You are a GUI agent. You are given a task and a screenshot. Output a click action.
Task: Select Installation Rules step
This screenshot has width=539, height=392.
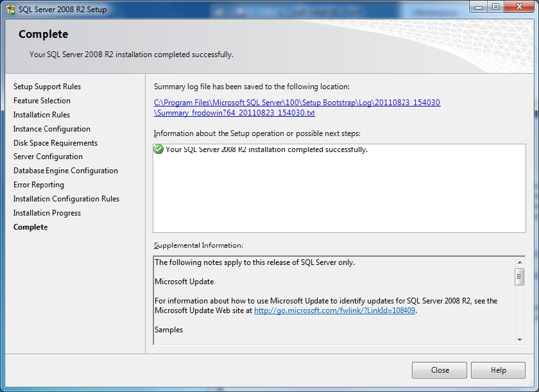[x=42, y=115]
